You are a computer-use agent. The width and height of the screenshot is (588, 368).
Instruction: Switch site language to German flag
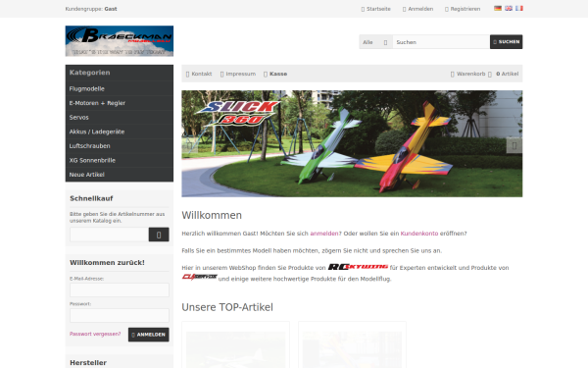(498, 8)
